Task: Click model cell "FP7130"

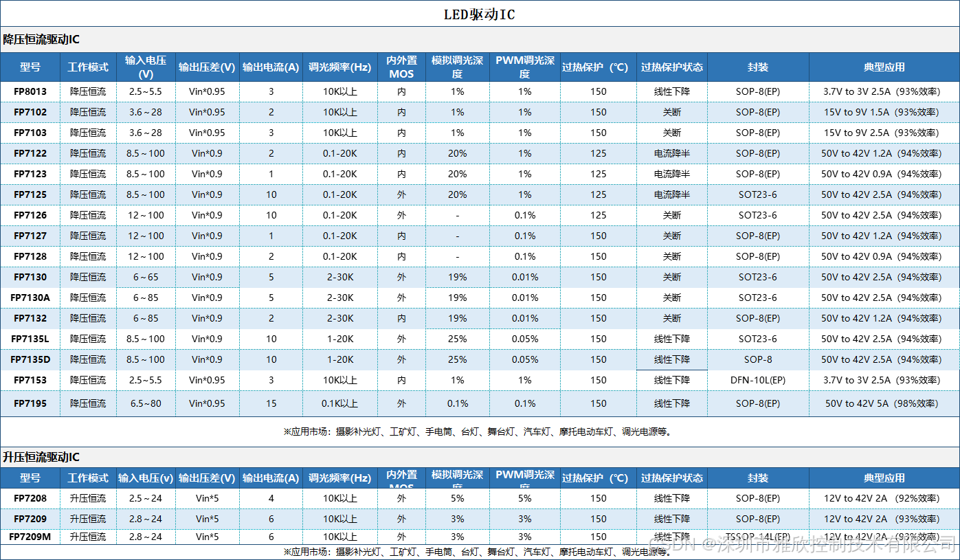Action: 30,277
